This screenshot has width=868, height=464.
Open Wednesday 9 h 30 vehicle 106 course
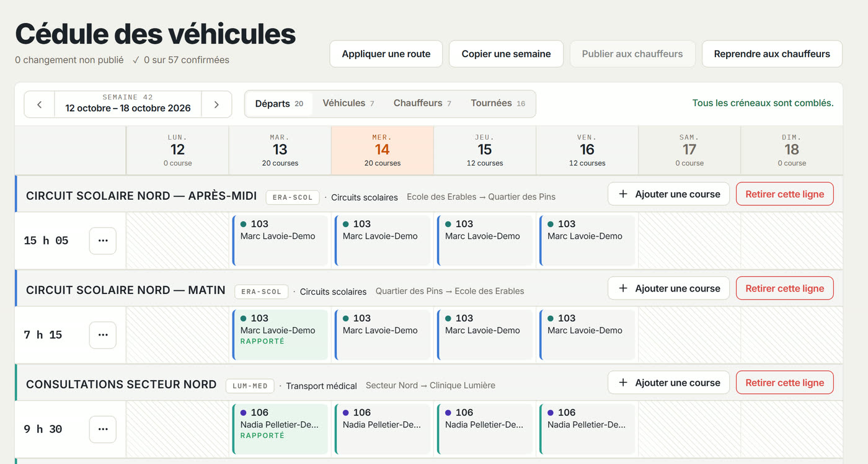click(383, 429)
